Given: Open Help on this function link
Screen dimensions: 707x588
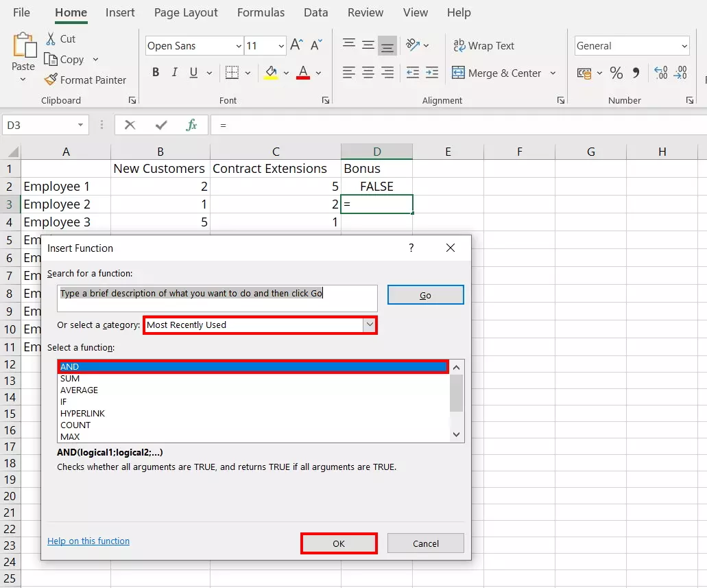Looking at the screenshot, I should pyautogui.click(x=88, y=541).
